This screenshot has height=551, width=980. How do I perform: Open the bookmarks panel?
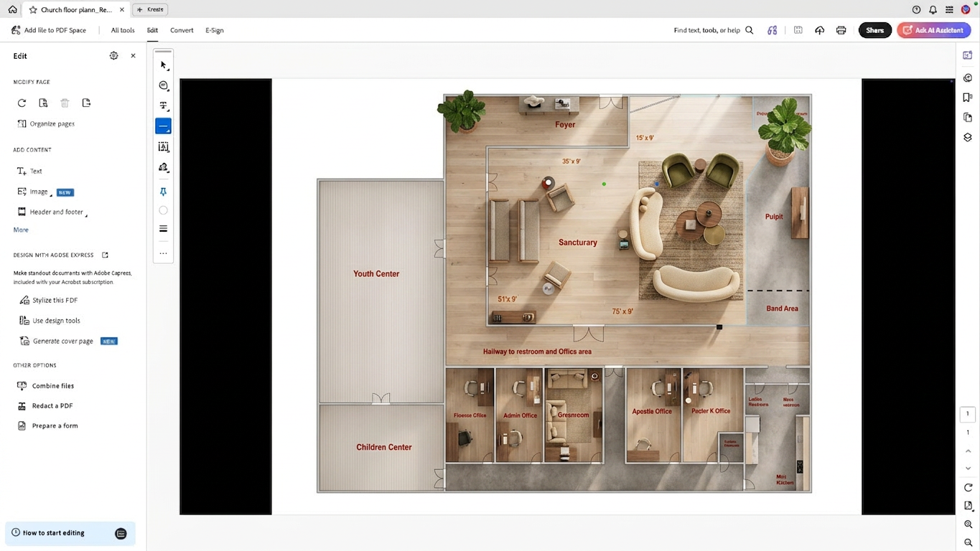(968, 98)
